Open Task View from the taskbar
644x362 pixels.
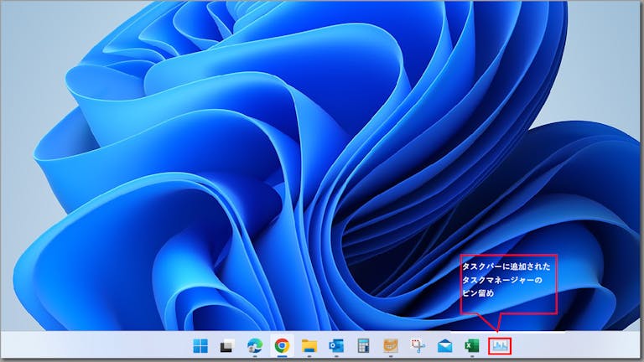227,346
